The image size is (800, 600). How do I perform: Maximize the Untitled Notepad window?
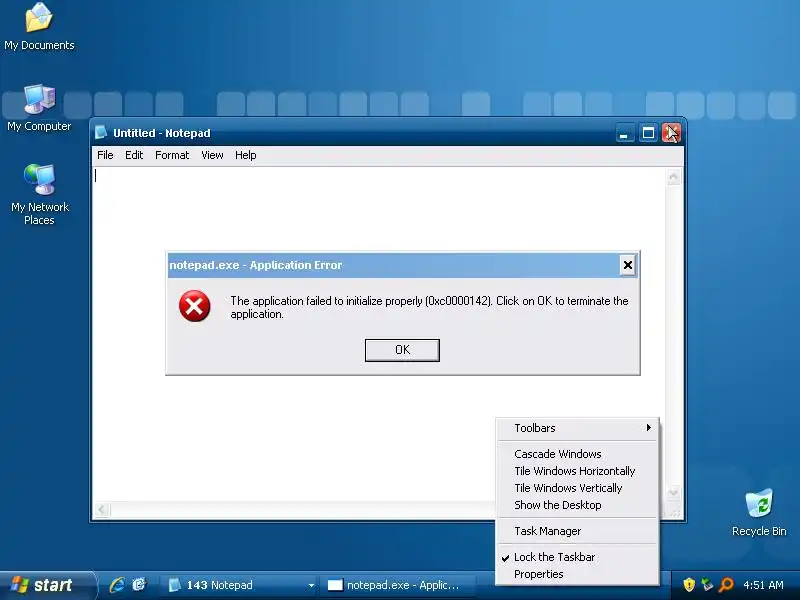tap(648, 133)
